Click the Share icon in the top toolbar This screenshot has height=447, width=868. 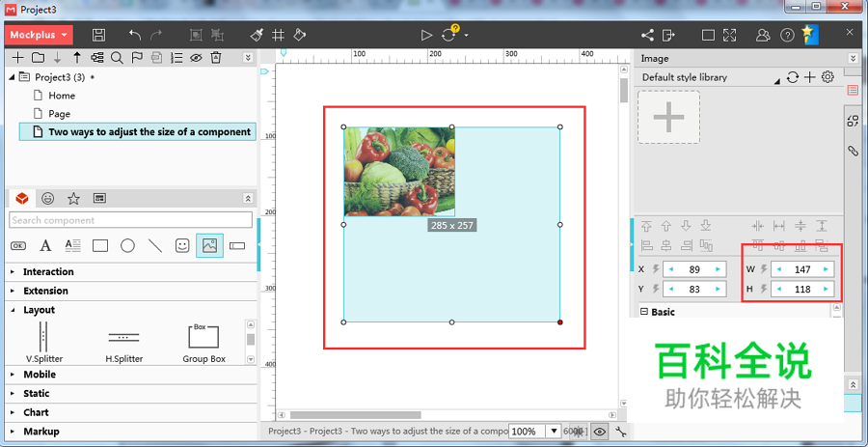(647, 35)
